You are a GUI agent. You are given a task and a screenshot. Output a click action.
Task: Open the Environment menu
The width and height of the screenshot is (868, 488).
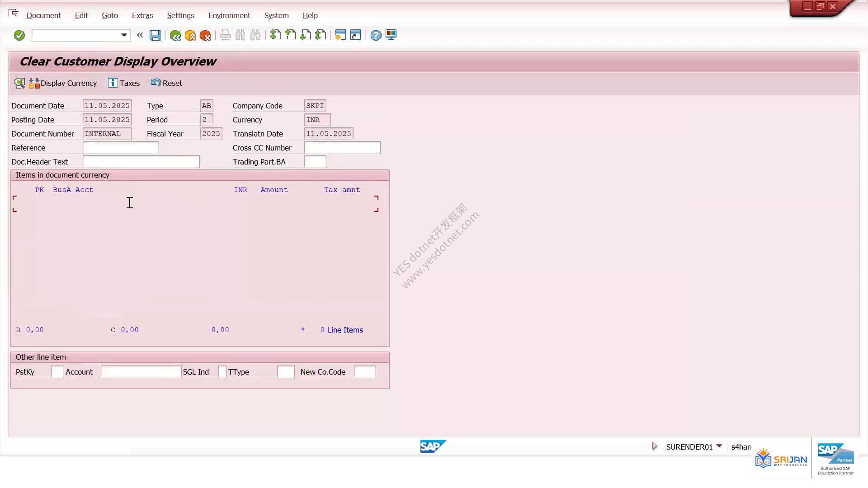pos(229,15)
